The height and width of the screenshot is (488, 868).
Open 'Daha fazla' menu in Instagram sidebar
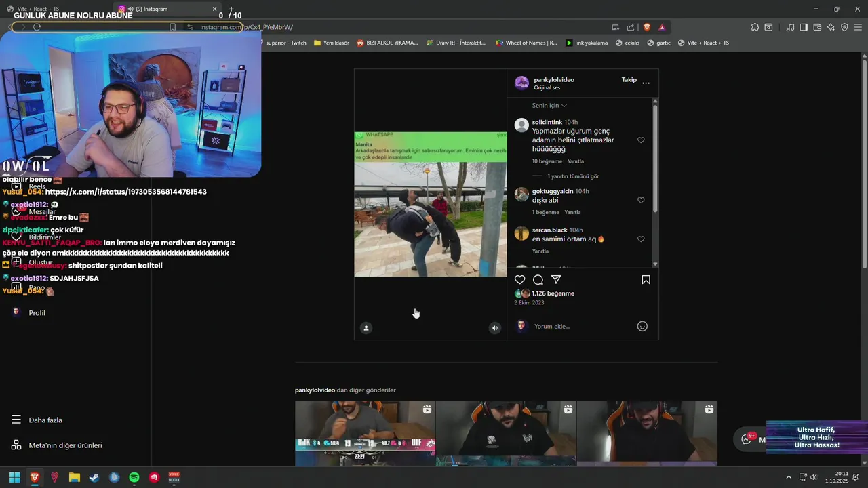[37, 420]
